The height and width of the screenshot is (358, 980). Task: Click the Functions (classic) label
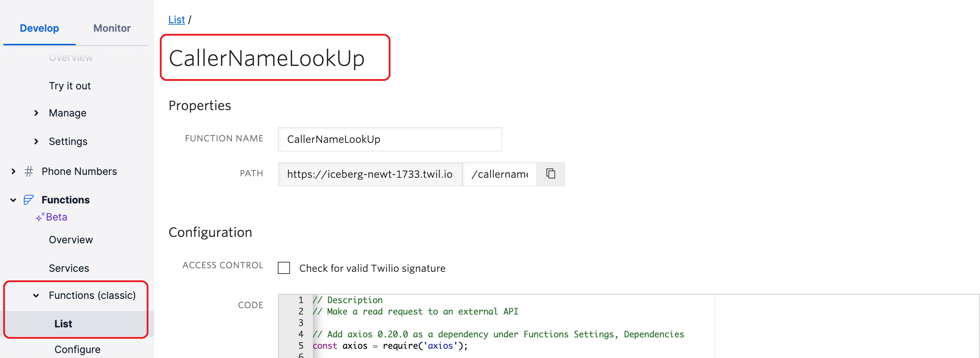coord(92,296)
